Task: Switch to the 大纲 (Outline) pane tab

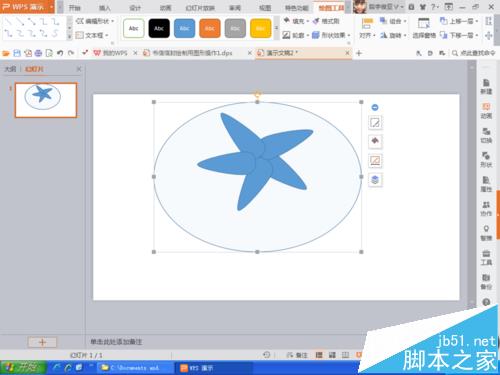Action: 10,69
